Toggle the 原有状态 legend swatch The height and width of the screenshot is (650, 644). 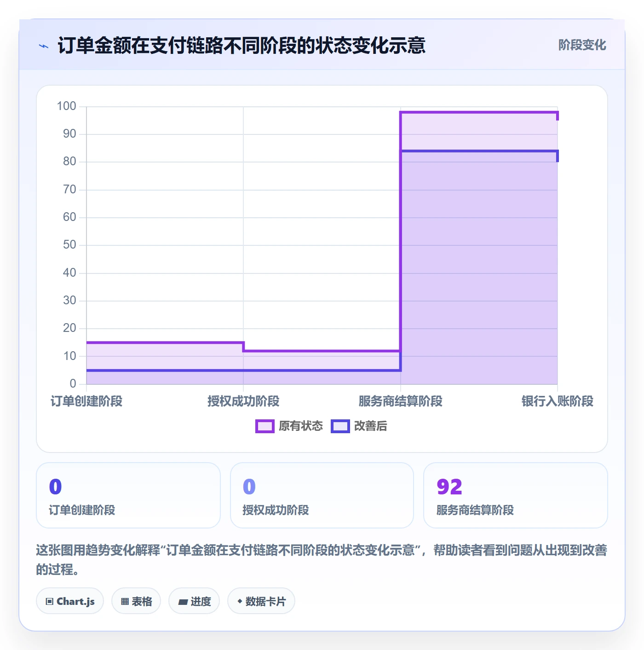click(264, 426)
